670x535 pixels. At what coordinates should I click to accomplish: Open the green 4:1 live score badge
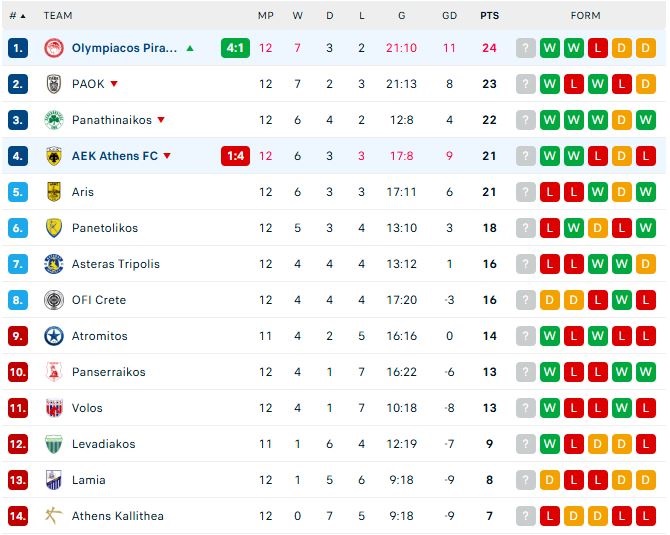click(x=235, y=48)
